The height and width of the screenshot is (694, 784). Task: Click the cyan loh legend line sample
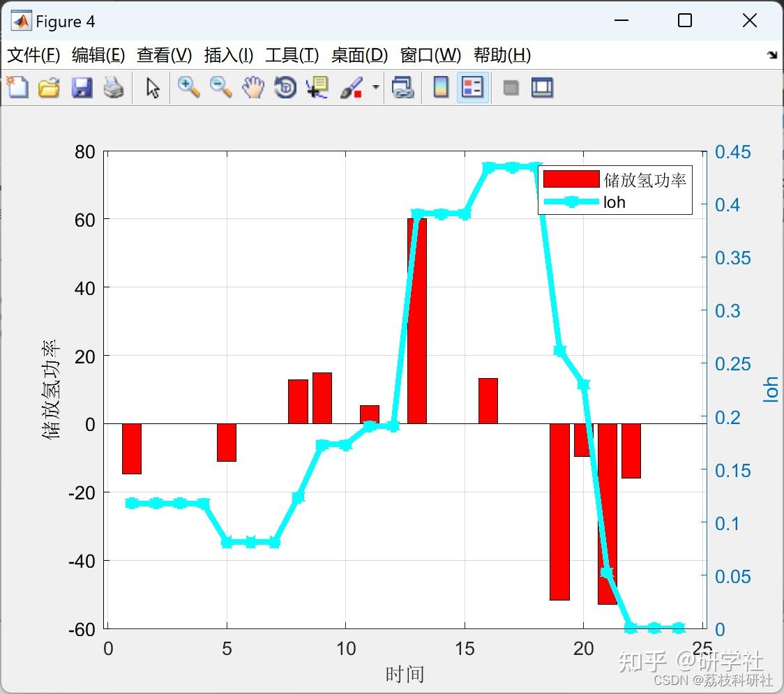[x=571, y=202]
